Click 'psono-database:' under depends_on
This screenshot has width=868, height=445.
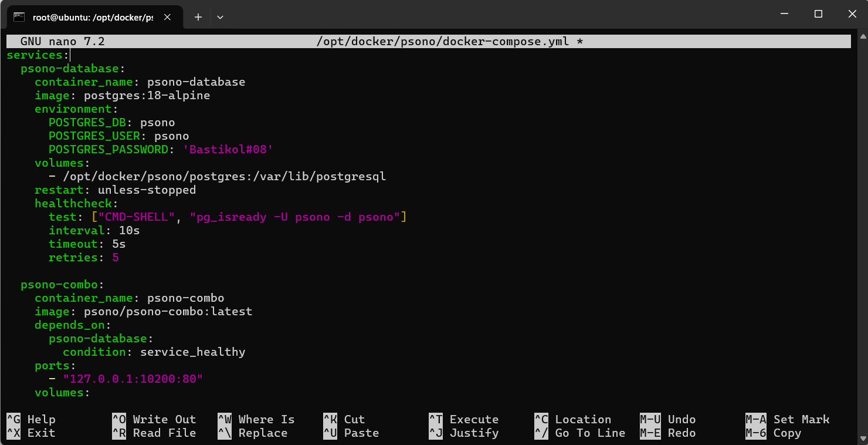[101, 339]
